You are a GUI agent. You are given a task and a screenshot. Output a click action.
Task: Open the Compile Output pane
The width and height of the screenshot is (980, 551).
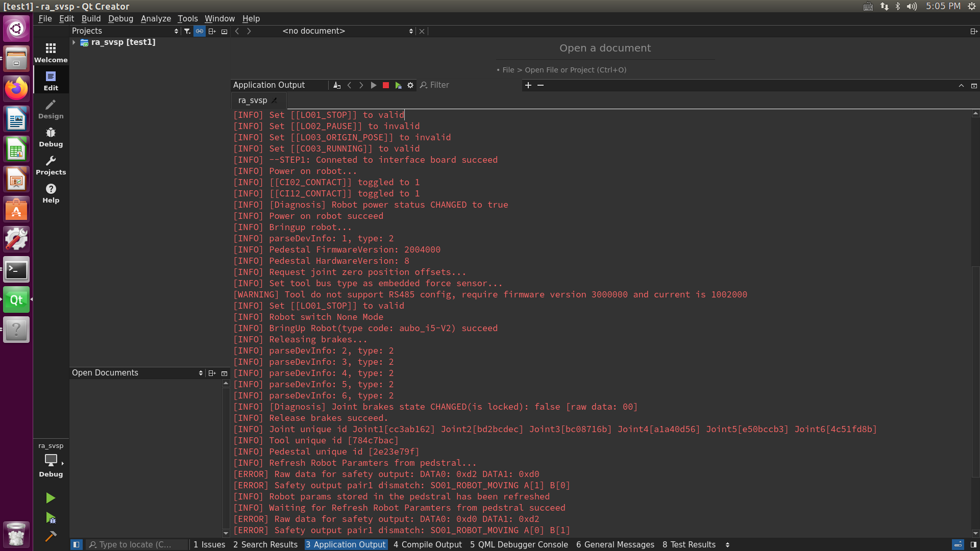(428, 544)
